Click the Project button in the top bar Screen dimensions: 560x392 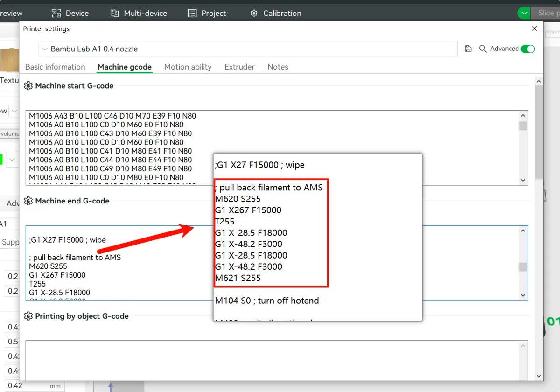(x=207, y=13)
